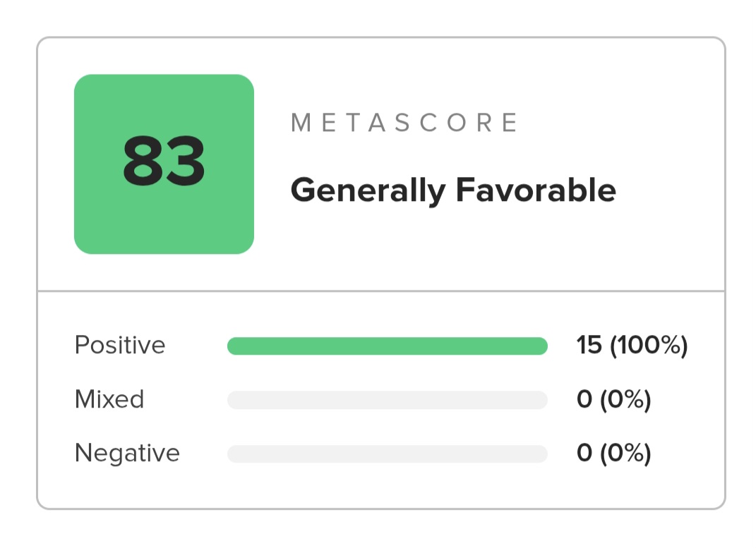This screenshot has height=548, width=756.
Task: Click the green Positive progress bar
Action: click(387, 346)
